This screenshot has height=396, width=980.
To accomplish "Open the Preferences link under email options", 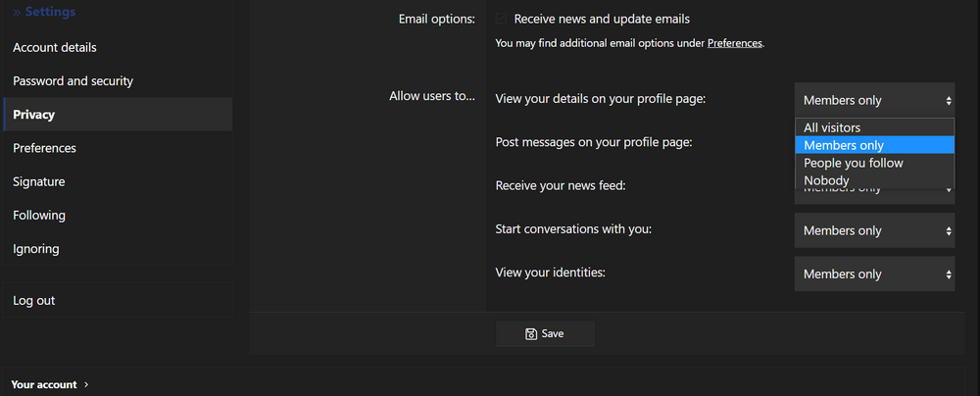I will click(x=734, y=43).
